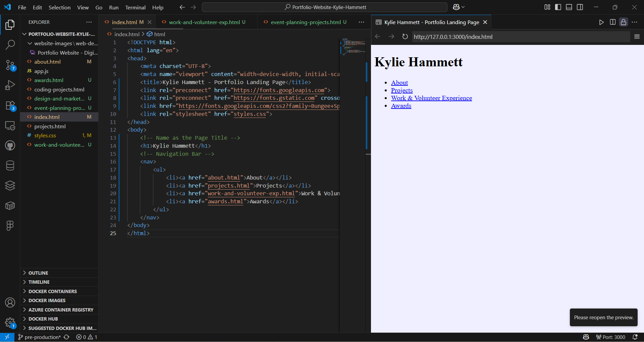Open the Manage gear settings icon

pyautogui.click(x=10, y=323)
